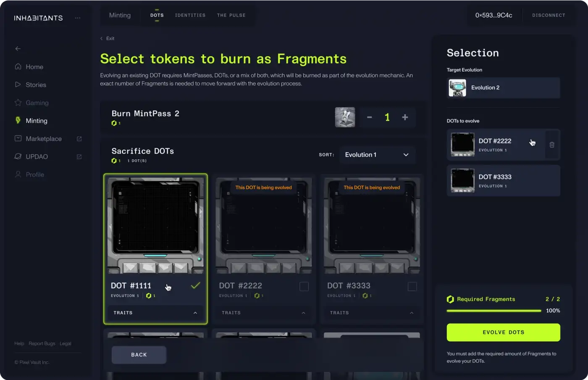Go to Home in sidebar
588x380 pixels.
click(x=34, y=67)
